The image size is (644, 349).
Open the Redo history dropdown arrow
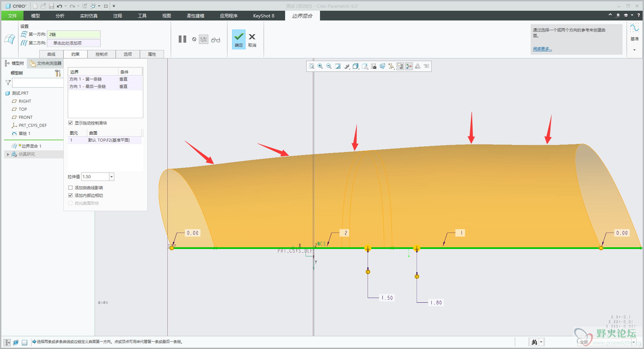click(x=78, y=6)
